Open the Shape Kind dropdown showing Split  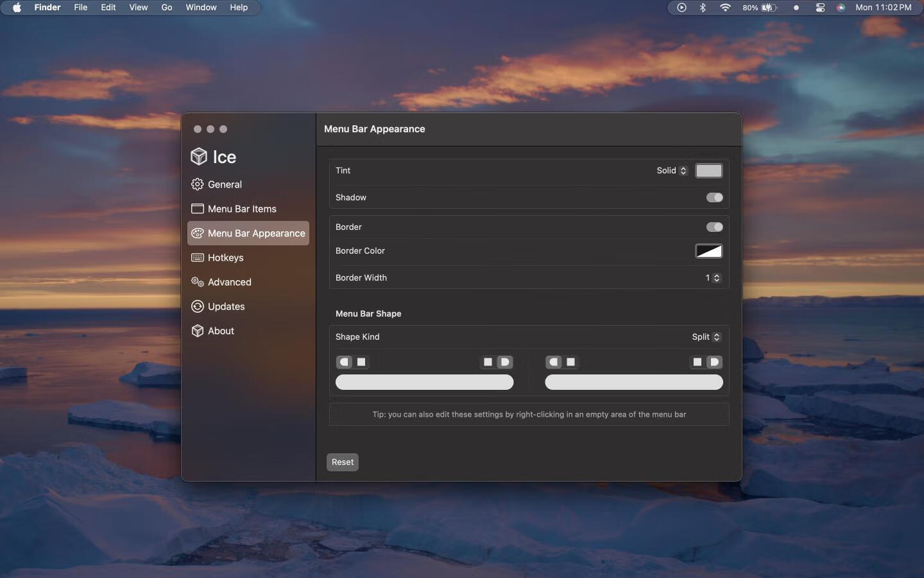pyautogui.click(x=706, y=337)
